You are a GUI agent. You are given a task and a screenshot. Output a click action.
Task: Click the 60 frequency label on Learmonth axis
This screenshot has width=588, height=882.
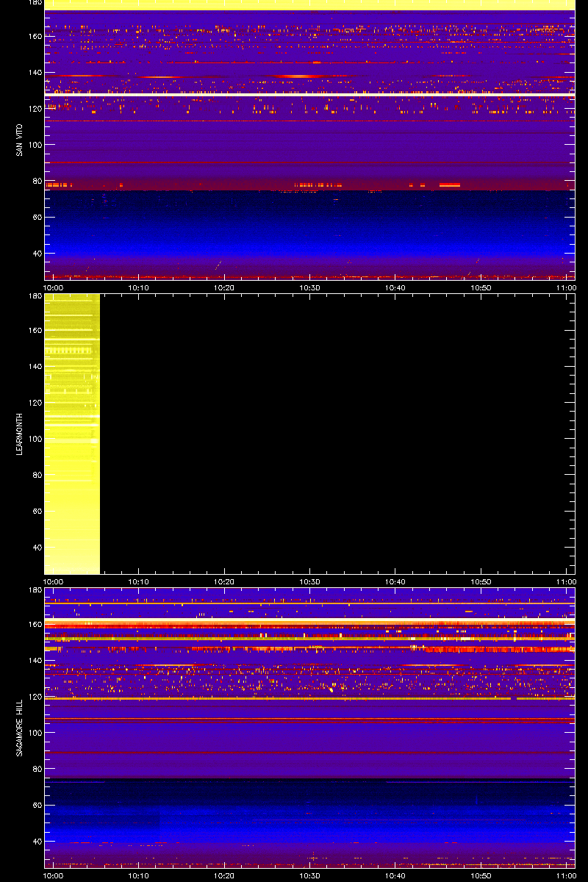(x=37, y=511)
